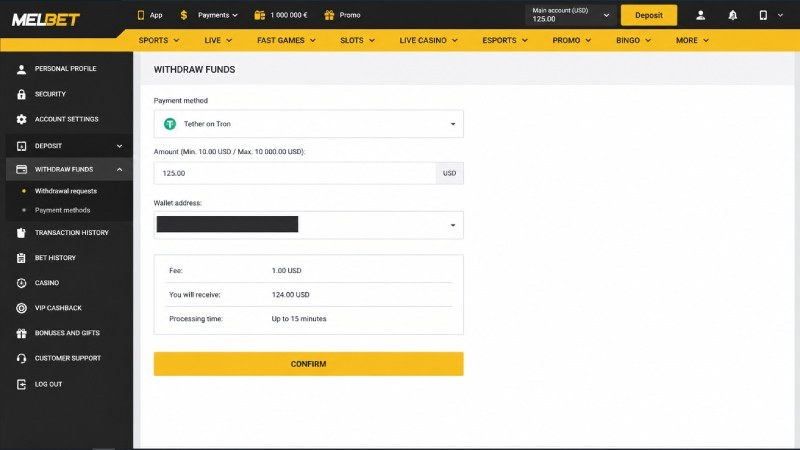Click the USD currency label in amount field

(x=449, y=173)
